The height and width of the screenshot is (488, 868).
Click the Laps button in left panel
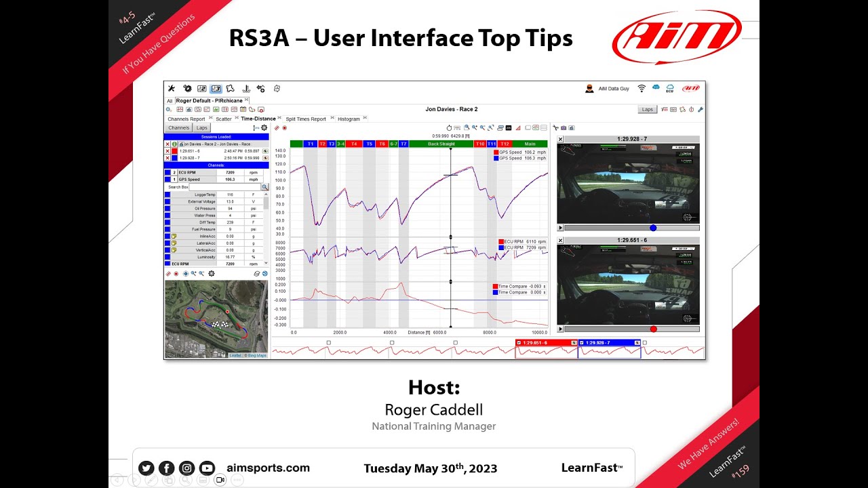201,127
